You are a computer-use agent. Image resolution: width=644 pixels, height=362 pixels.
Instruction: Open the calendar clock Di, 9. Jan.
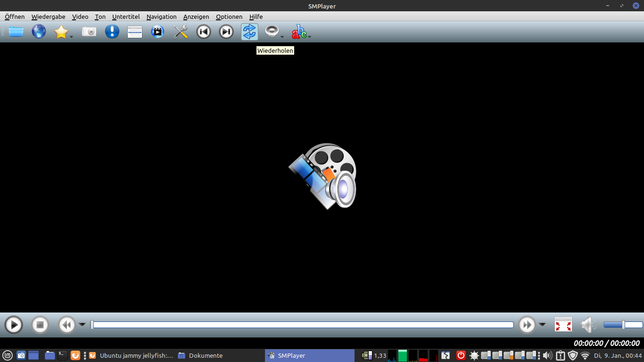point(618,355)
